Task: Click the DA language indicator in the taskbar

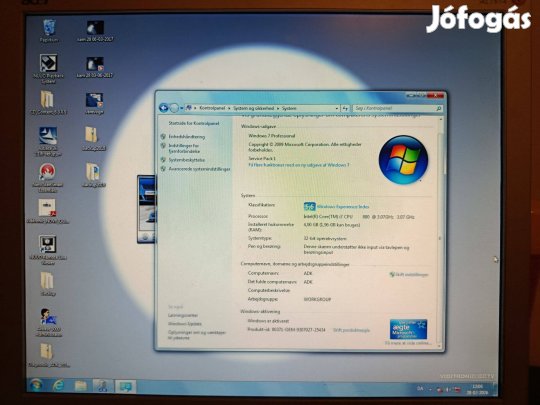Action: [x=420, y=388]
